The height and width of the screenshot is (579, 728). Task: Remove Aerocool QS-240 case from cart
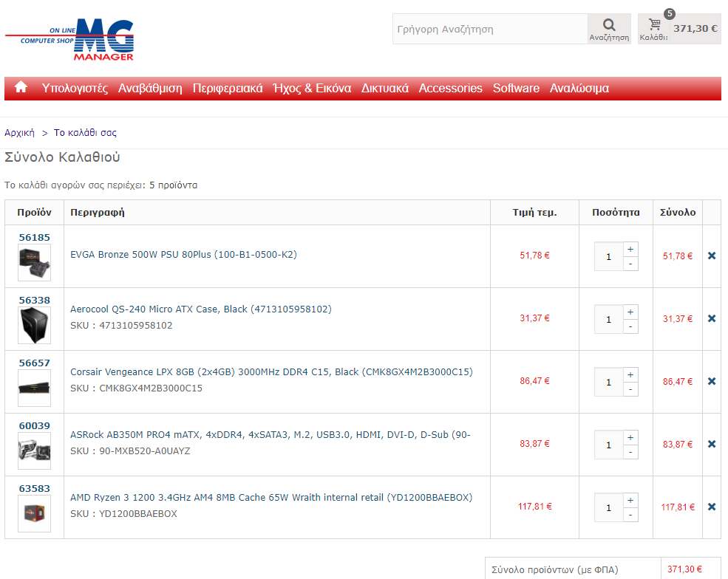(x=712, y=318)
